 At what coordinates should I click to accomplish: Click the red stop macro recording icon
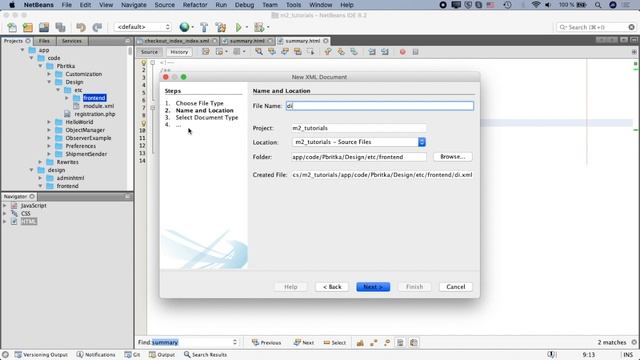click(x=402, y=52)
